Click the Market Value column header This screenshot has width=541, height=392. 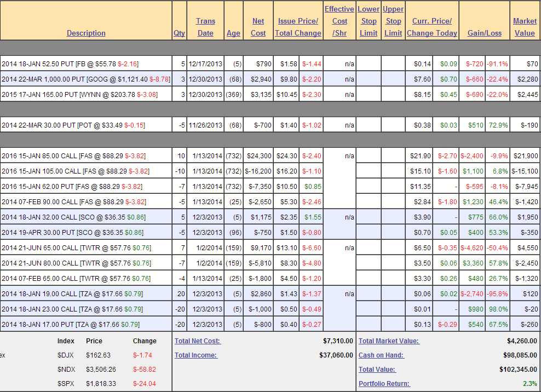click(x=525, y=27)
